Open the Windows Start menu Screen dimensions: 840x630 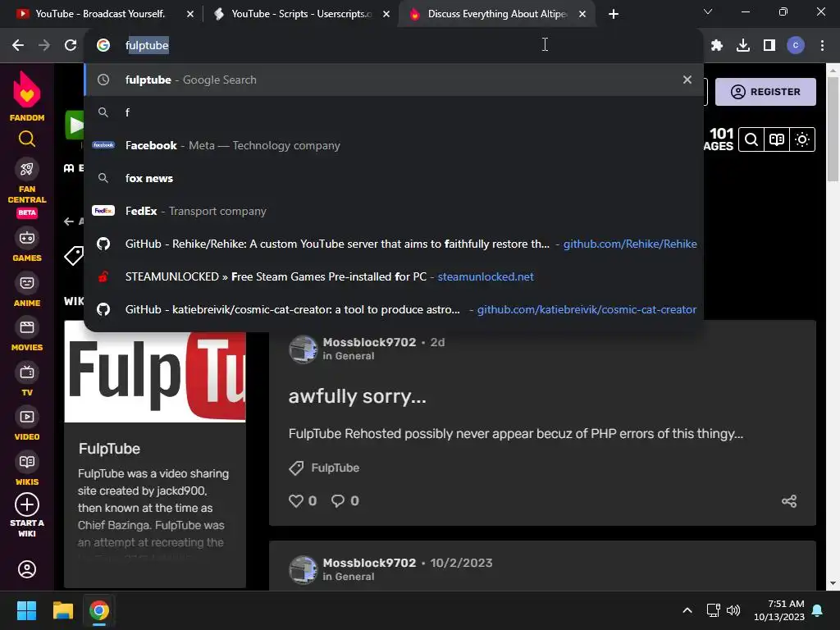[x=26, y=610]
